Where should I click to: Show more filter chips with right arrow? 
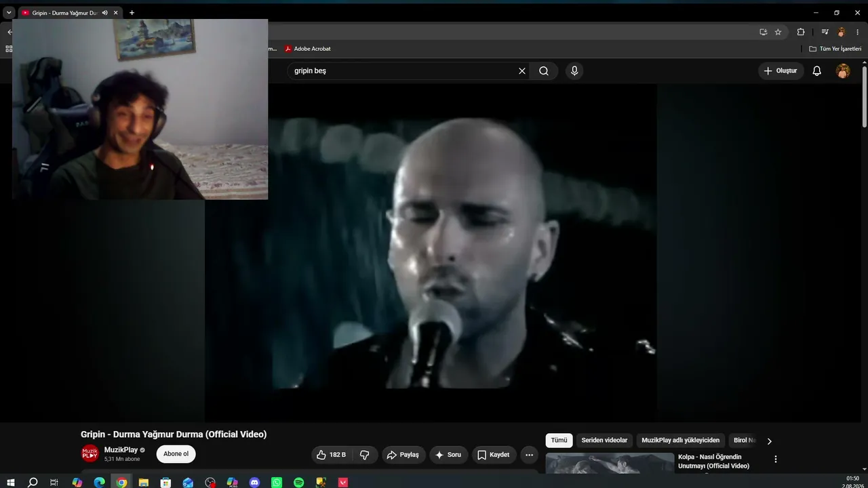pos(769,441)
